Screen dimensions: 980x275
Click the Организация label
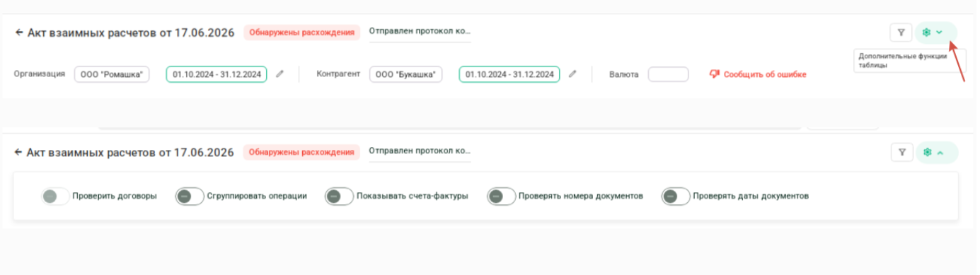40,74
